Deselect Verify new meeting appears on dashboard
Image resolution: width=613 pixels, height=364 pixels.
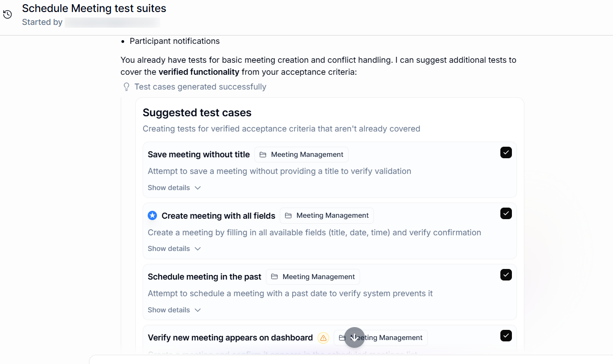tap(506, 336)
